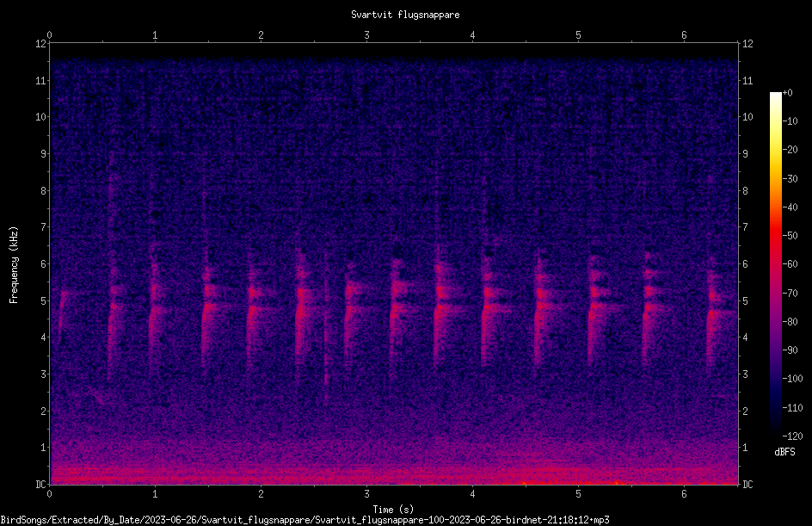Image resolution: width=812 pixels, height=526 pixels.
Task: Click the '5' kHz label on right axis
Action: pyautogui.click(x=745, y=300)
